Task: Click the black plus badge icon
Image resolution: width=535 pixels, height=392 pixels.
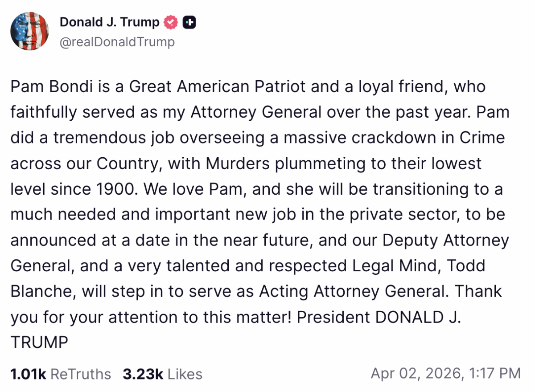Action: click(190, 22)
